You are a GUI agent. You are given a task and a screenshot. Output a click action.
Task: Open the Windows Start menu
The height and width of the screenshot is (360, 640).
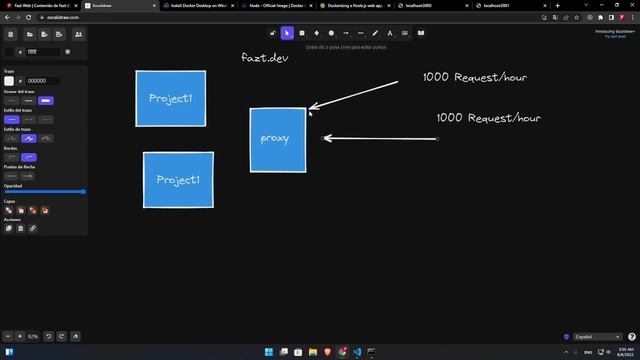tap(269, 352)
